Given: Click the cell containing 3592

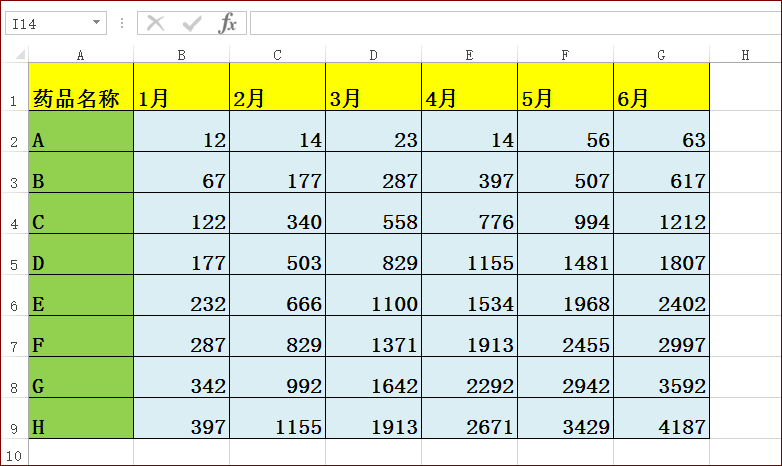Looking at the screenshot, I should pos(661,377).
